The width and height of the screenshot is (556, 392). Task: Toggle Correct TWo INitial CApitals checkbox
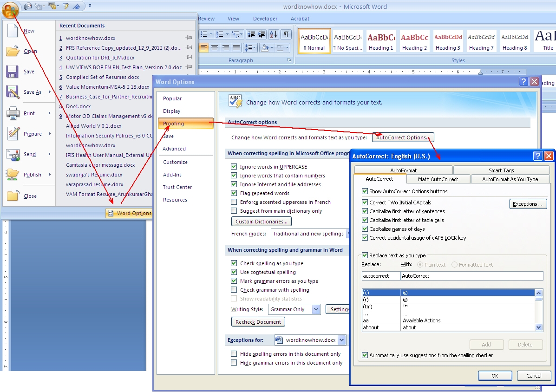click(365, 203)
